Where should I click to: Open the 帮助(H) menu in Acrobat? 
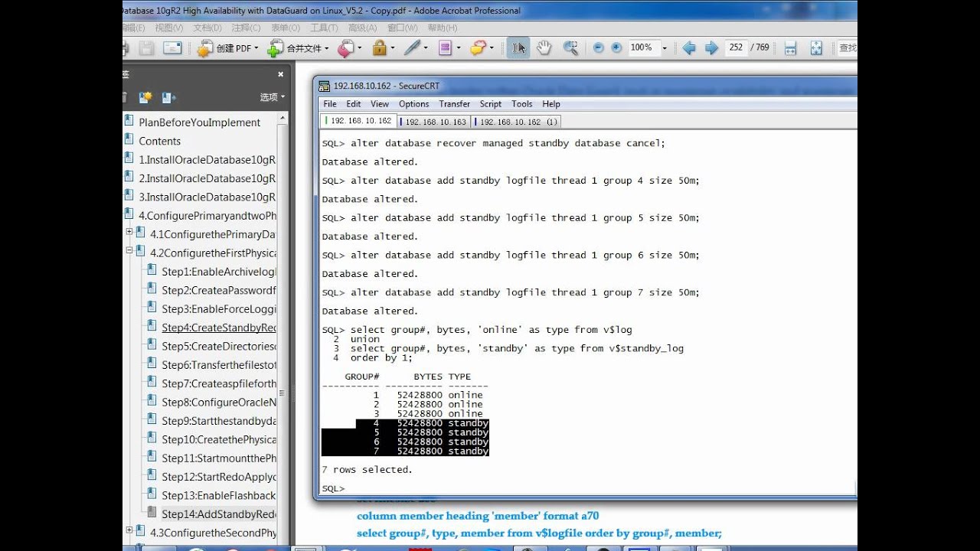click(x=442, y=28)
